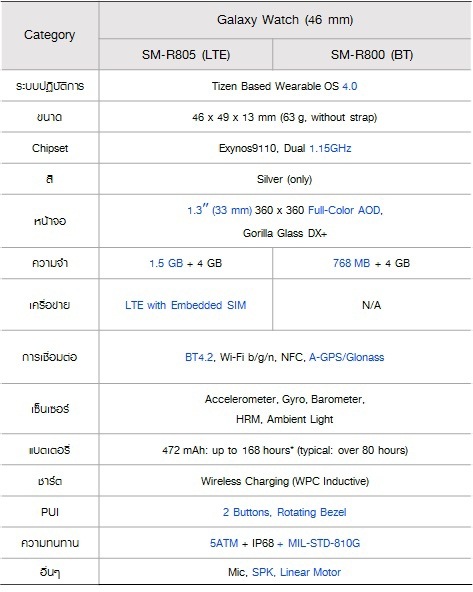
Task: Click the Accelerometer, Gyro, Barometer sensors text
Action: pos(285,399)
